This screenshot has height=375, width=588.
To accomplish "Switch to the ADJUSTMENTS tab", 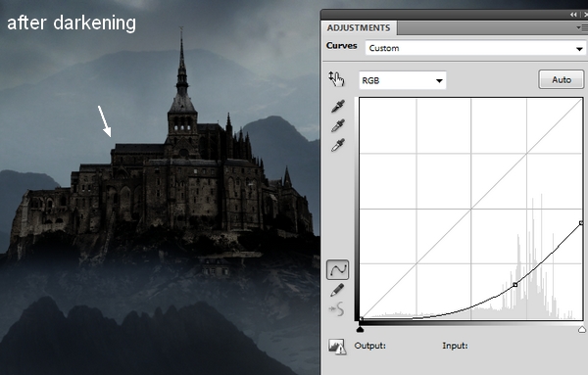I will [359, 28].
